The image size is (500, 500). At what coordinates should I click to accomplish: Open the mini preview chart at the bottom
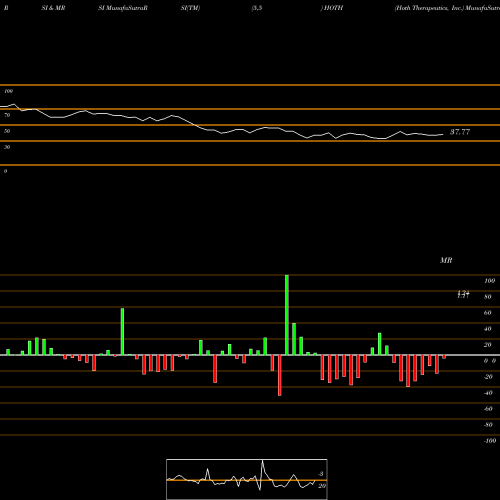247,479
